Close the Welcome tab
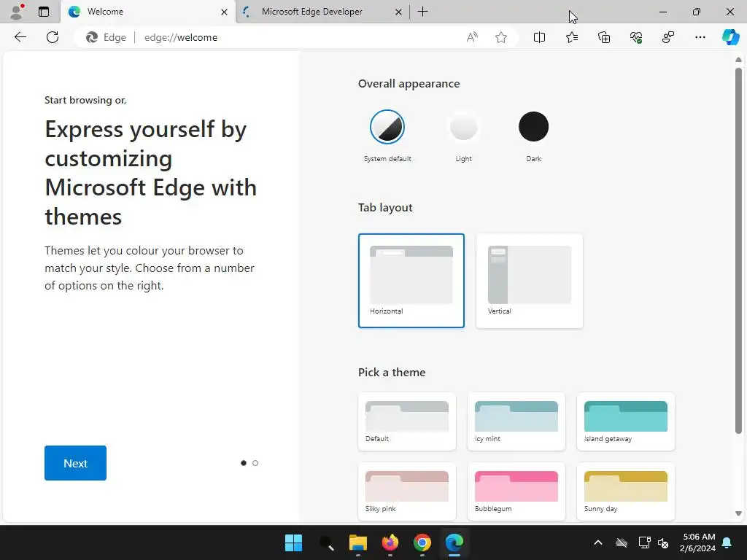Viewport: 747px width, 560px height. click(x=225, y=12)
